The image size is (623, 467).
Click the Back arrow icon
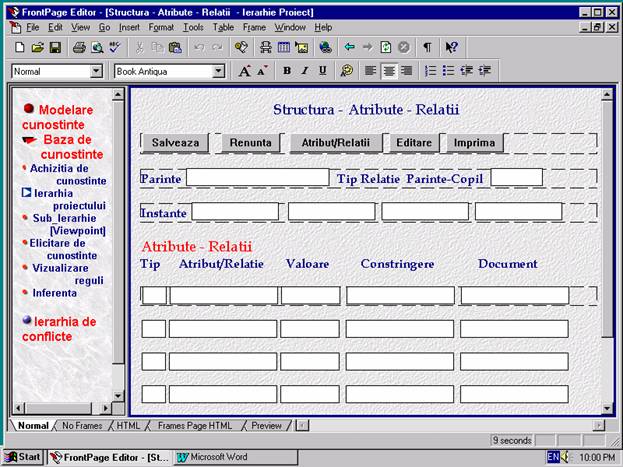[349, 47]
